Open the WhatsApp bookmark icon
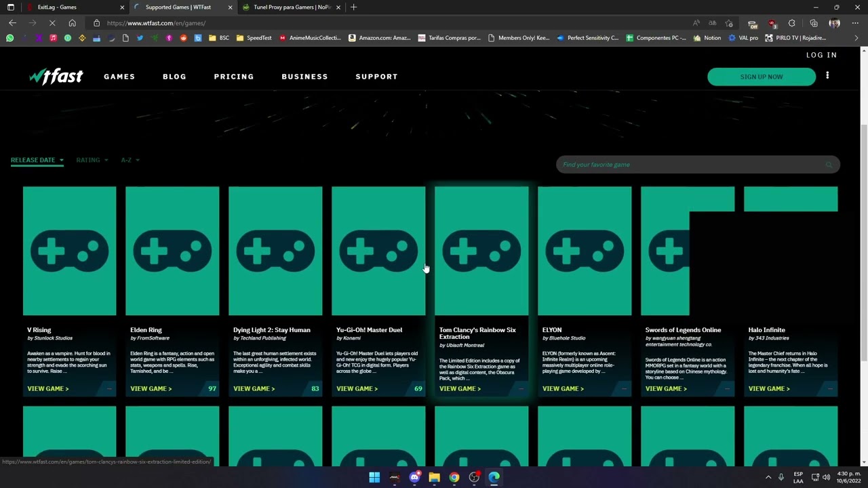This screenshot has height=488, width=868. [x=9, y=38]
